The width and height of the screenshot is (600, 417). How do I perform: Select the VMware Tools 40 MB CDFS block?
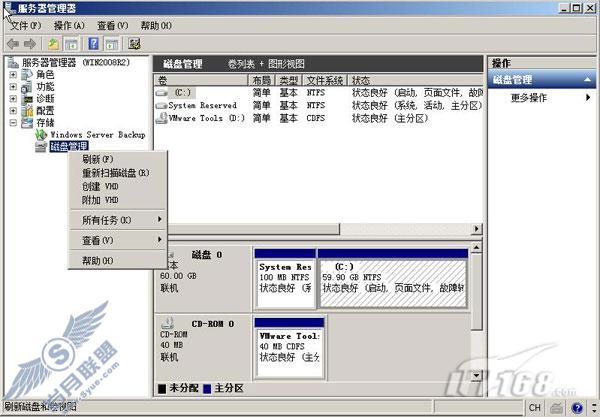pyautogui.click(x=289, y=348)
